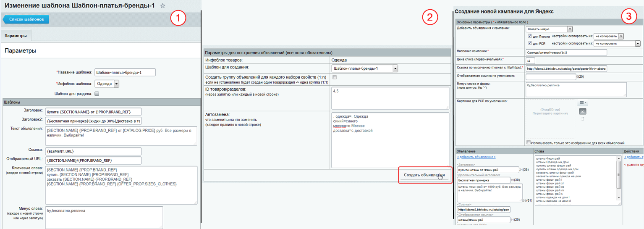
Task: Go back to Список шаблонов
Action: coord(26,19)
